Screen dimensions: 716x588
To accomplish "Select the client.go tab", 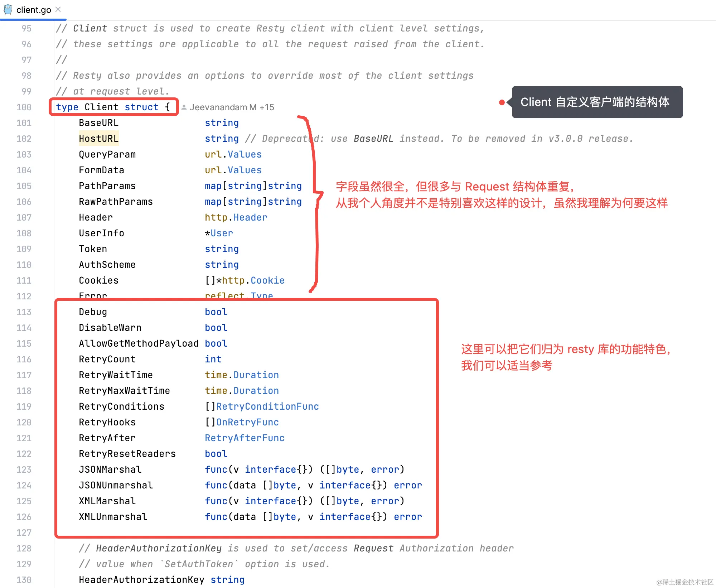I will (x=34, y=10).
